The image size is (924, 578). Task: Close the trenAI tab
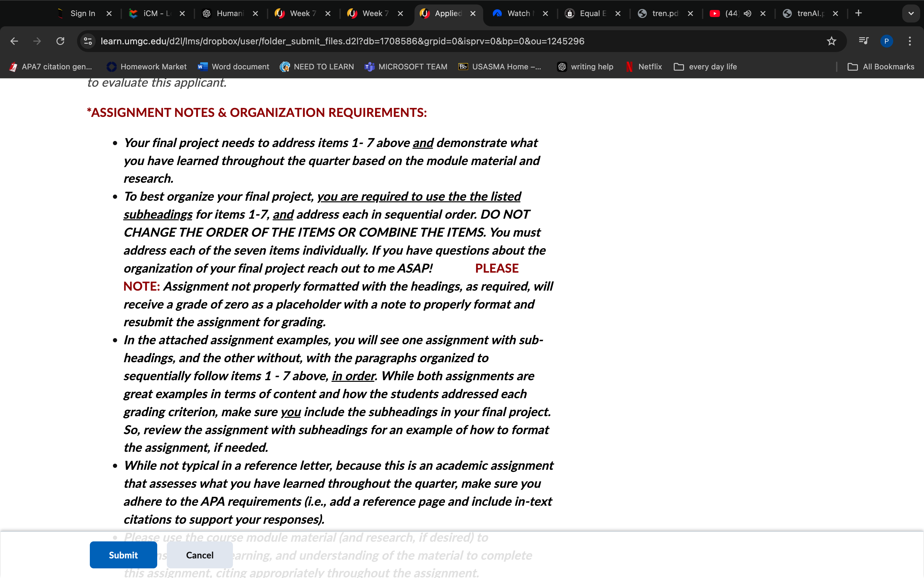(835, 13)
